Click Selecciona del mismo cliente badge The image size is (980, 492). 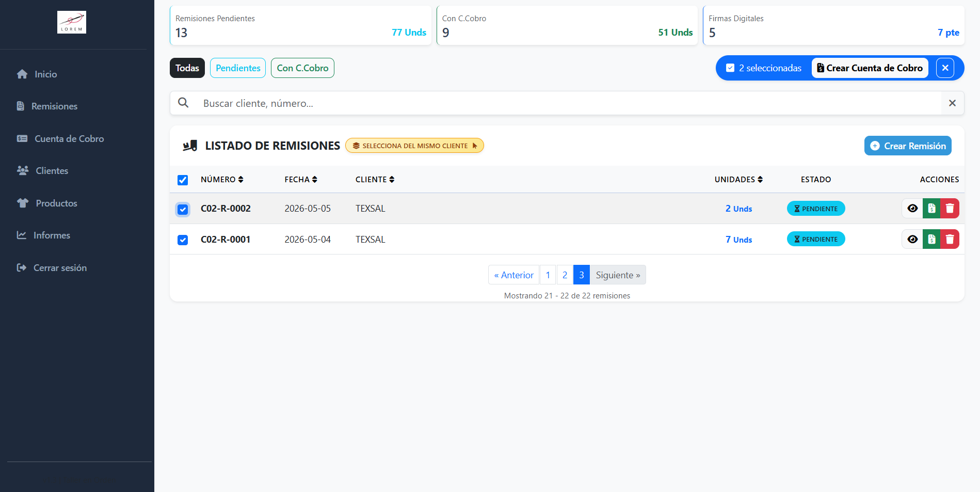click(x=414, y=146)
